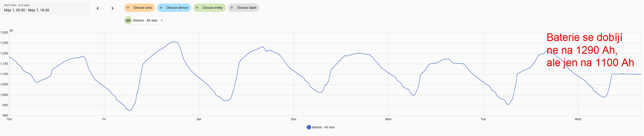The width and height of the screenshot is (644, 136).
Task: Click the plus icon on Choose label
Action: click(232, 8)
